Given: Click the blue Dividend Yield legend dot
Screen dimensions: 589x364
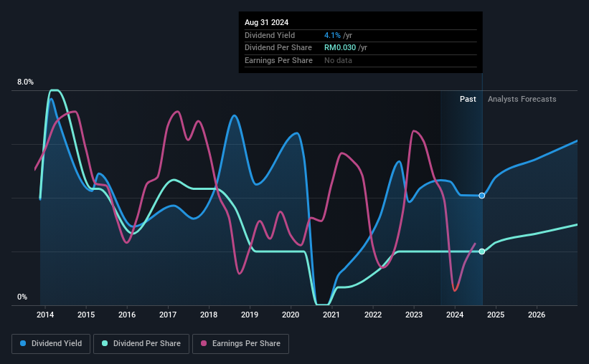Looking at the screenshot, I should [x=23, y=343].
